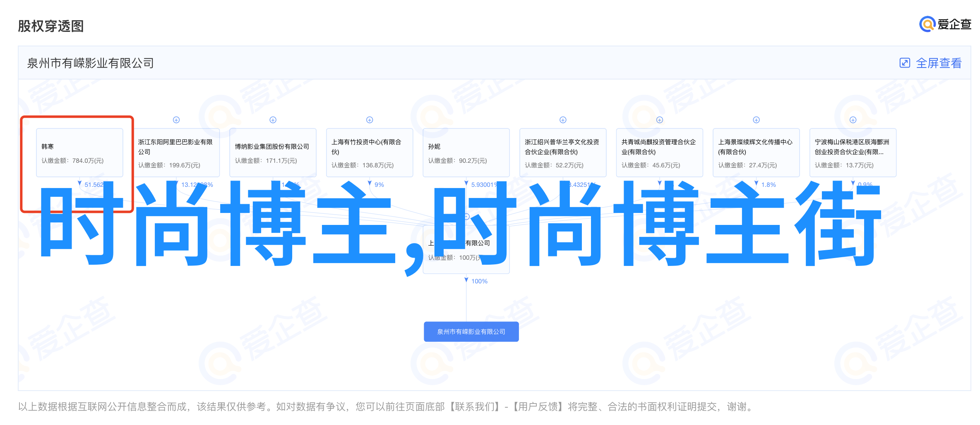The height and width of the screenshot is (425, 980).
Task: Expand plus icon above 浙江绍兴普华兰亭文化投资
Action: 563,120
